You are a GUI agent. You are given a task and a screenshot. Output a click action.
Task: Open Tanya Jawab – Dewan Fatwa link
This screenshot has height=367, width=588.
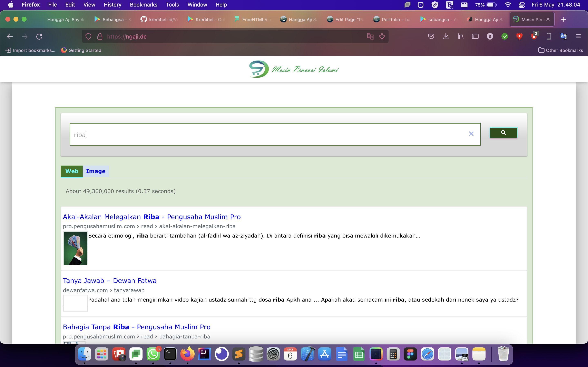click(110, 281)
